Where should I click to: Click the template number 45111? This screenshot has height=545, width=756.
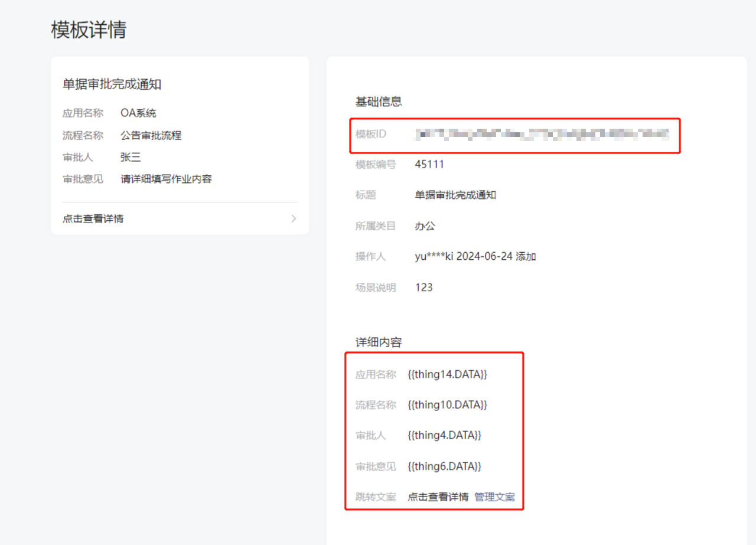click(x=429, y=164)
